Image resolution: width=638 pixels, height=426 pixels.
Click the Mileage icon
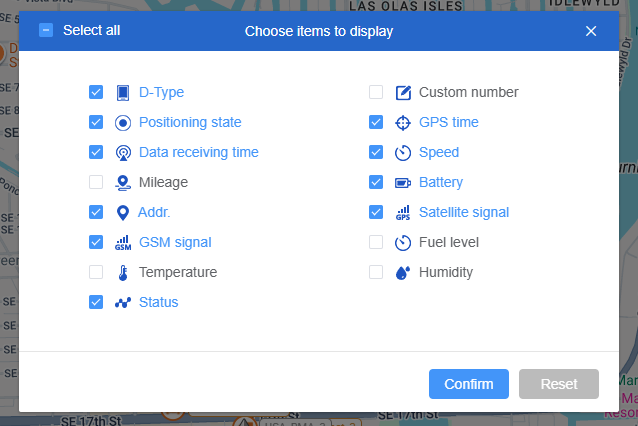pos(123,183)
